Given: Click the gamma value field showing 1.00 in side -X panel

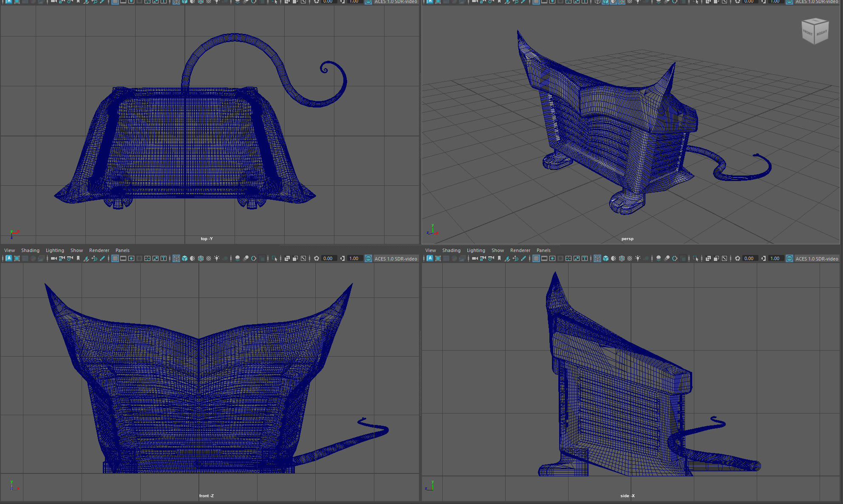Looking at the screenshot, I should [x=775, y=258].
